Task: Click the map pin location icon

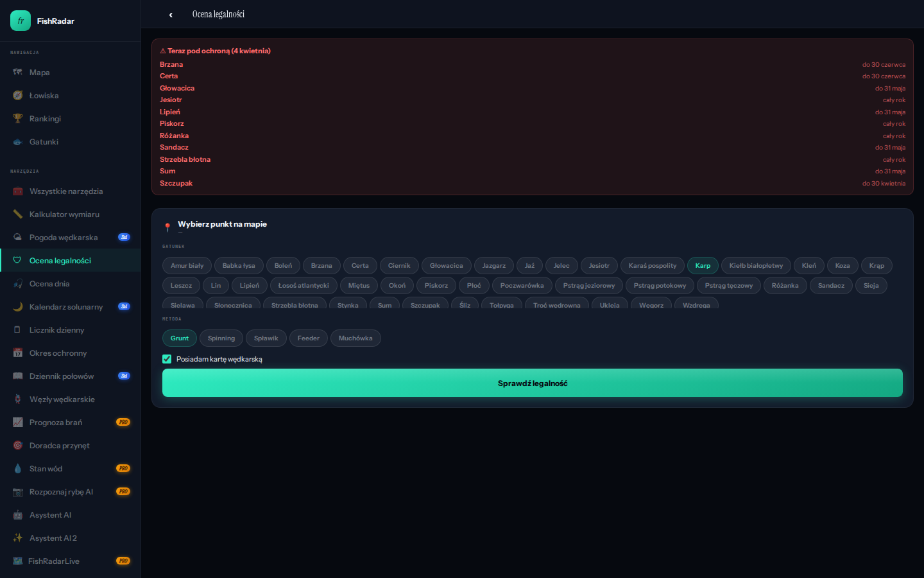Action: 167,227
